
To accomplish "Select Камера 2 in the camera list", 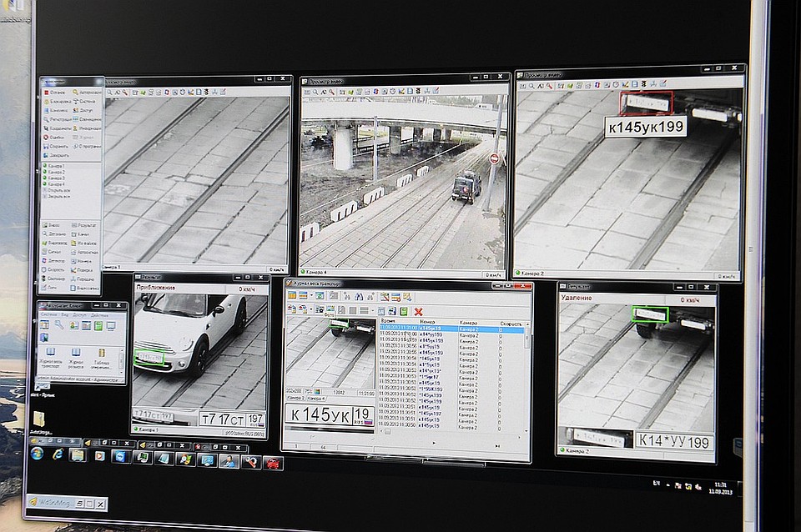I will point(53,173).
